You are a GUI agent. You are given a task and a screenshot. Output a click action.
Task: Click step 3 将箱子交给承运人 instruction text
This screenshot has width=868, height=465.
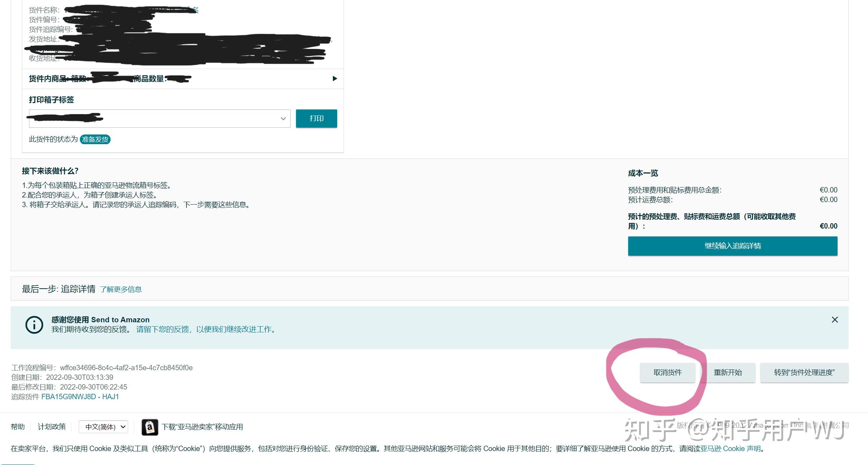136,205
